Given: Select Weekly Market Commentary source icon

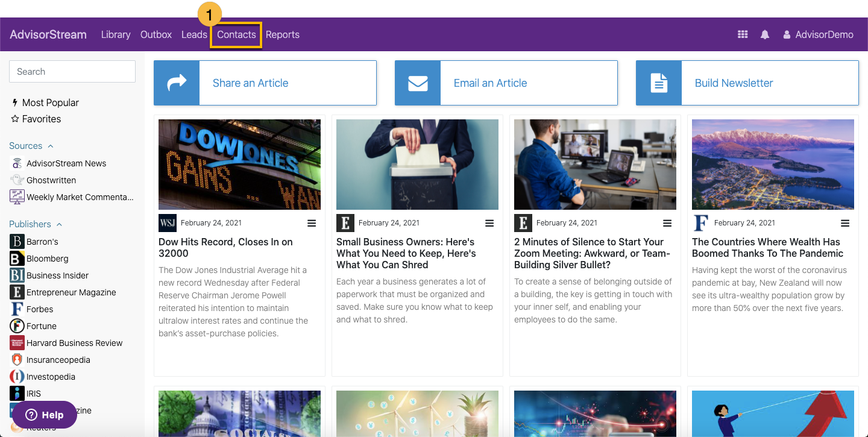Looking at the screenshot, I should coord(17,197).
